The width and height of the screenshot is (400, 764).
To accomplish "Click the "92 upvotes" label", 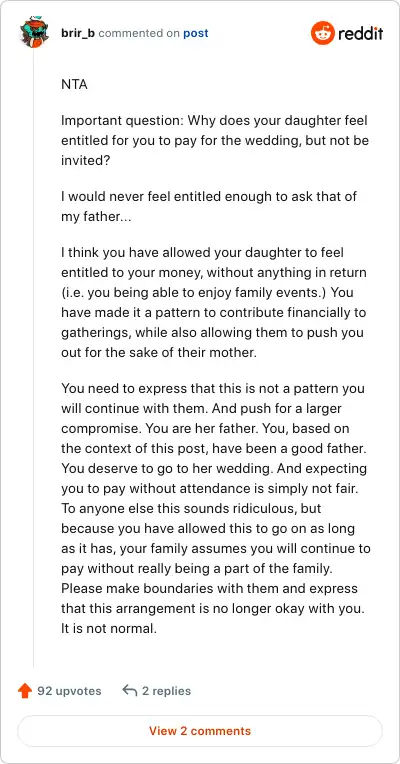I will coord(69,691).
